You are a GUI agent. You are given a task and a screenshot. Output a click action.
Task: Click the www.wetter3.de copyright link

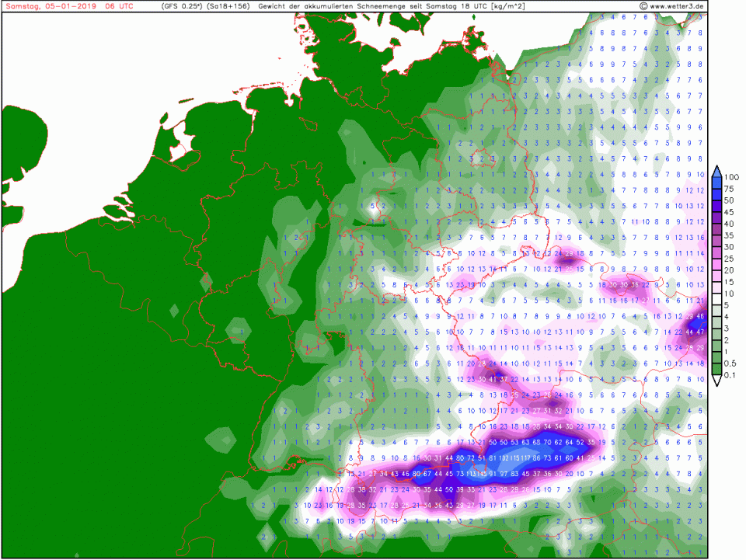[671, 6]
